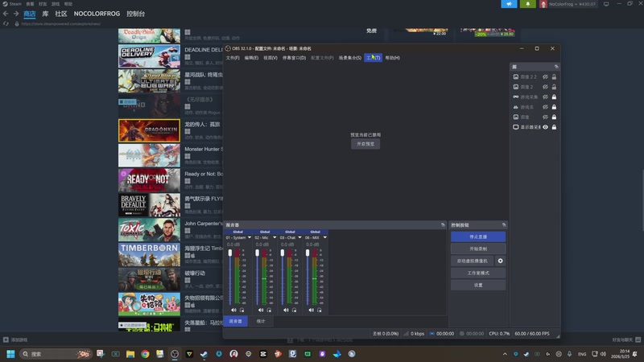
Task: Open the DRAGONKIN game thumbnail in Steam
Action: (149, 131)
